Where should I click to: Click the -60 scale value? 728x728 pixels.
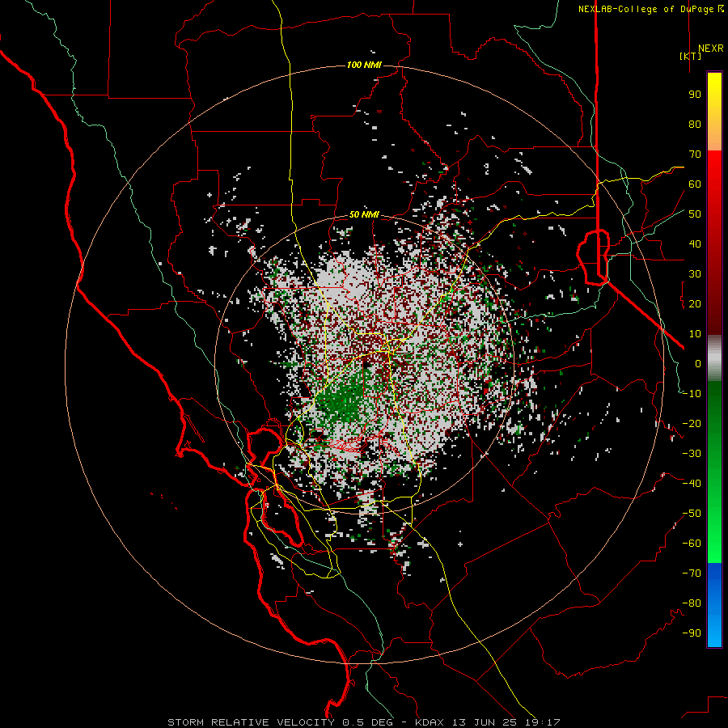tap(692, 544)
